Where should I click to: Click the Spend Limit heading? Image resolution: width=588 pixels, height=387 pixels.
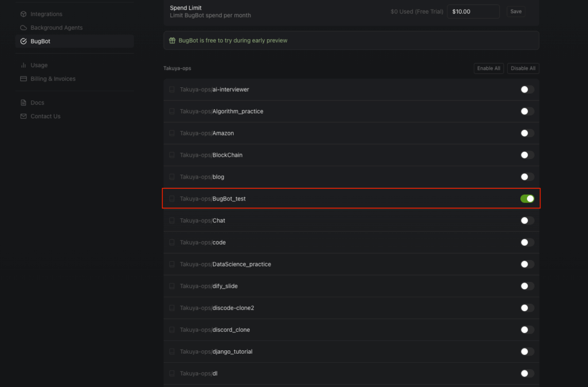185,8
